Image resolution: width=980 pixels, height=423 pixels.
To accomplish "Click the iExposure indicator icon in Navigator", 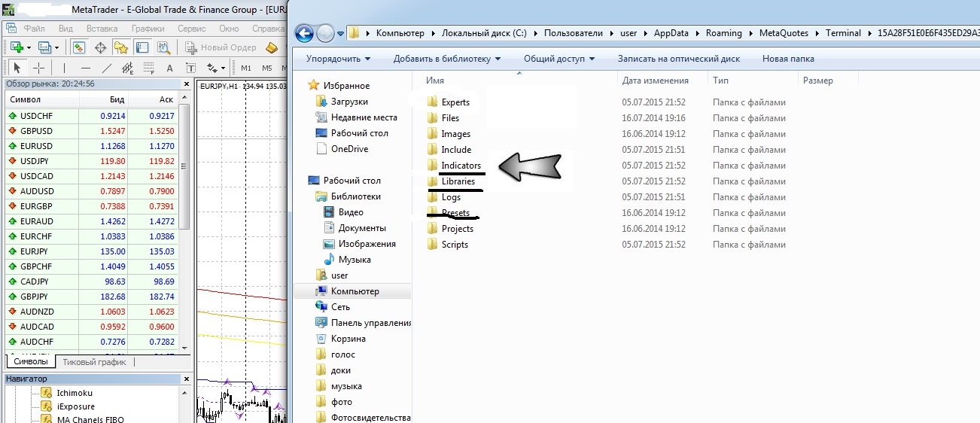I will pos(46,406).
